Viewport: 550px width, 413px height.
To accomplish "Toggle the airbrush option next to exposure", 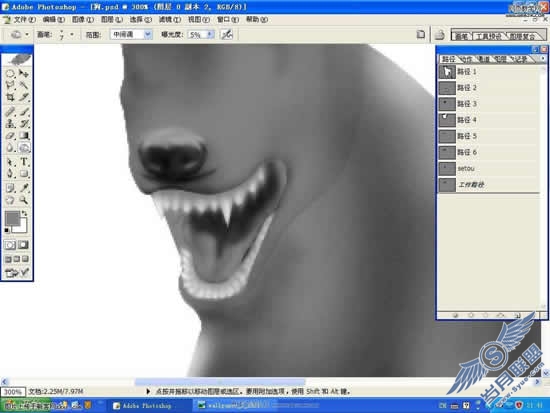I will pos(227,34).
